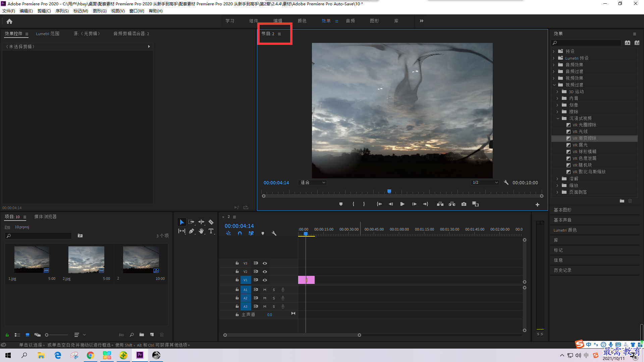Open the 序列(S) menu
644x362 pixels.
point(62,11)
